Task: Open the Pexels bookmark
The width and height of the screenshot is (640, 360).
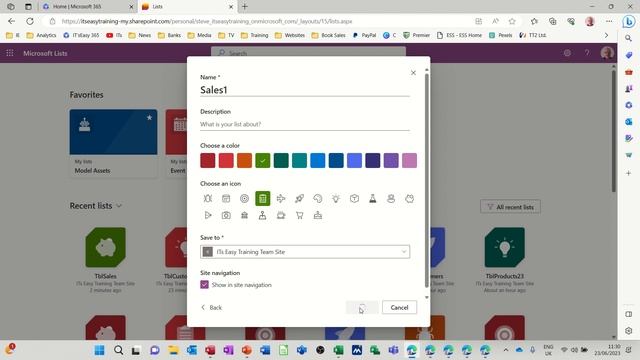Action: [x=500, y=36]
